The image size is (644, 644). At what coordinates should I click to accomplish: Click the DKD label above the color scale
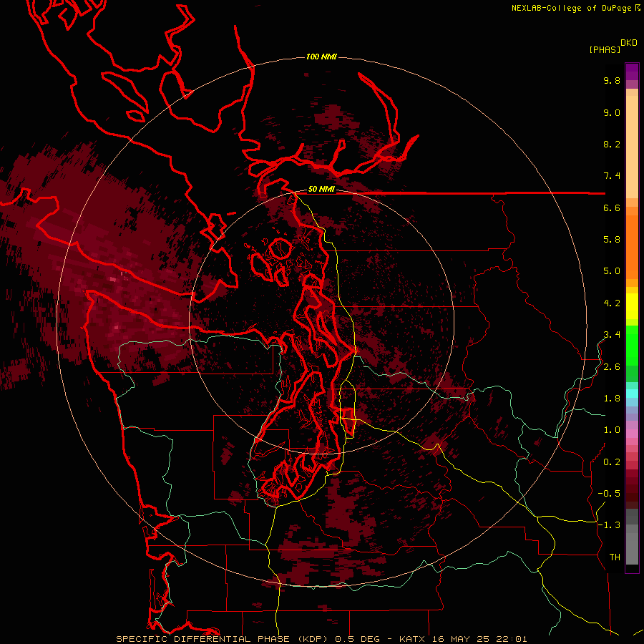point(629,43)
